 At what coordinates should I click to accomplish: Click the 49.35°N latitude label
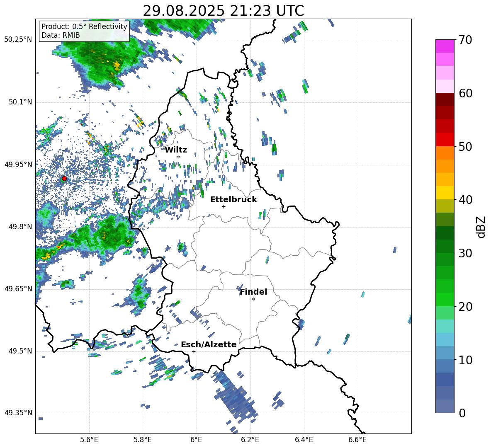18,413
